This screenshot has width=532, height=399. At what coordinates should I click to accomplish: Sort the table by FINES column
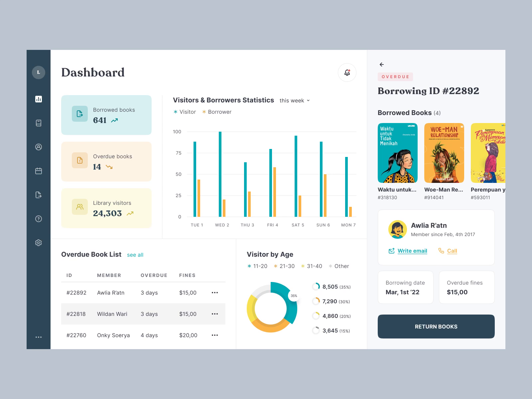pos(187,275)
